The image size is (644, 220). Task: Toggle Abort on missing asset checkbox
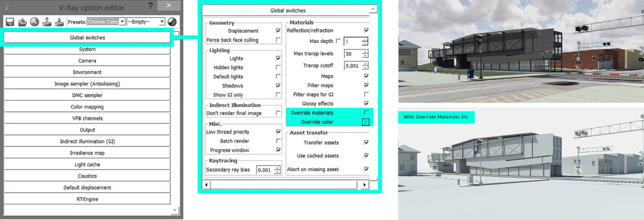(x=366, y=169)
